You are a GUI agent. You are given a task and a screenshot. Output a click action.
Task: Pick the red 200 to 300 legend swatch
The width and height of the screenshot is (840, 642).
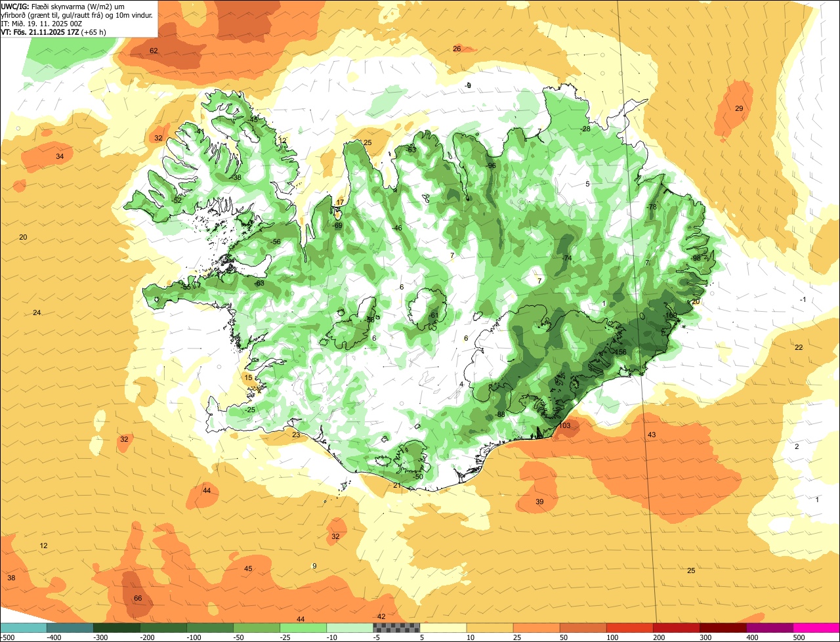click(x=676, y=628)
